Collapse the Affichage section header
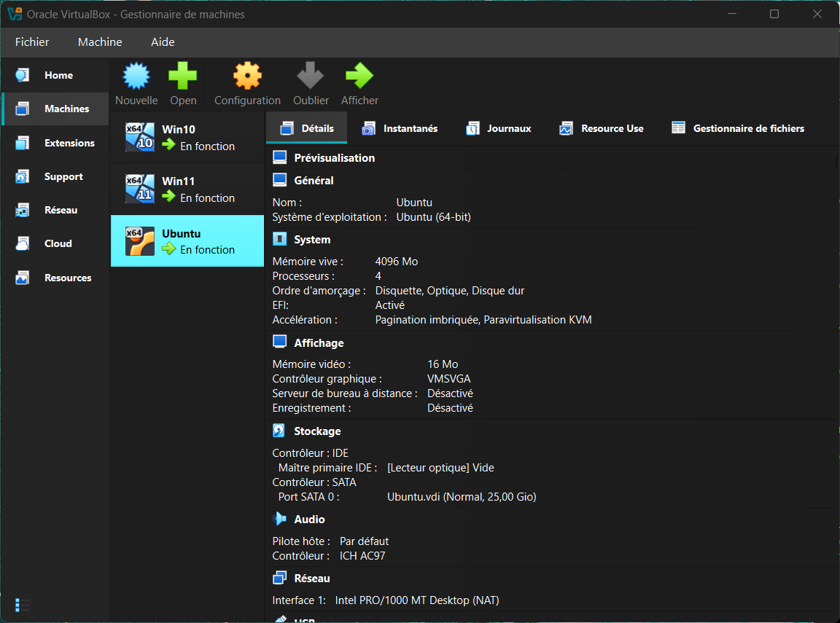This screenshot has width=840, height=623. click(319, 343)
